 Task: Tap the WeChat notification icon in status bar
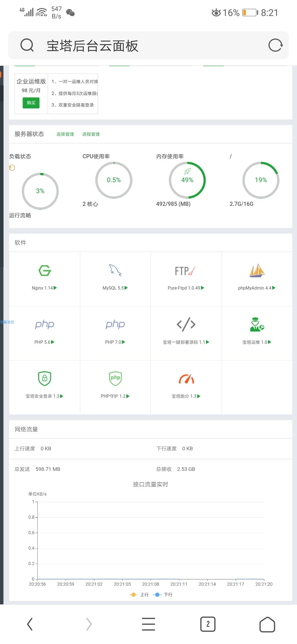[70, 13]
